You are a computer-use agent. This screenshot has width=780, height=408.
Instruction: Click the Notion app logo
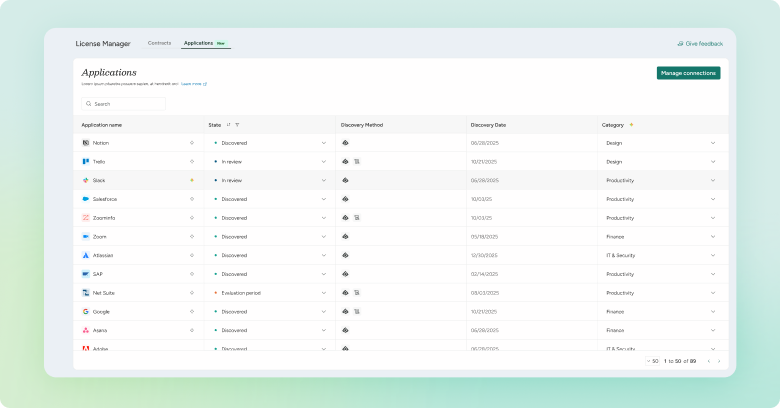click(x=86, y=143)
